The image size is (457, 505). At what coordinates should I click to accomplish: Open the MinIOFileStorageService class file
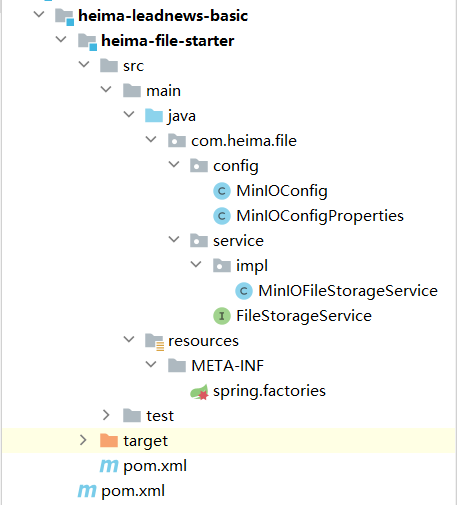click(348, 291)
